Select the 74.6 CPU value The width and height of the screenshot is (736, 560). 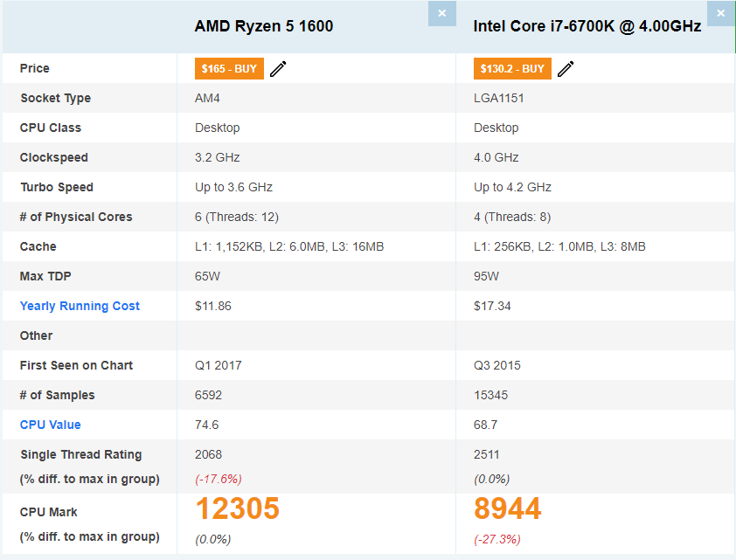(x=206, y=425)
